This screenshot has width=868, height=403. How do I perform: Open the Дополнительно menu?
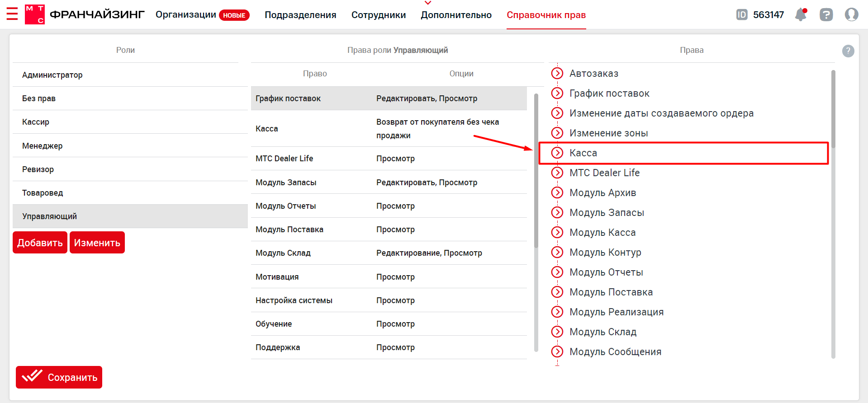pyautogui.click(x=456, y=15)
